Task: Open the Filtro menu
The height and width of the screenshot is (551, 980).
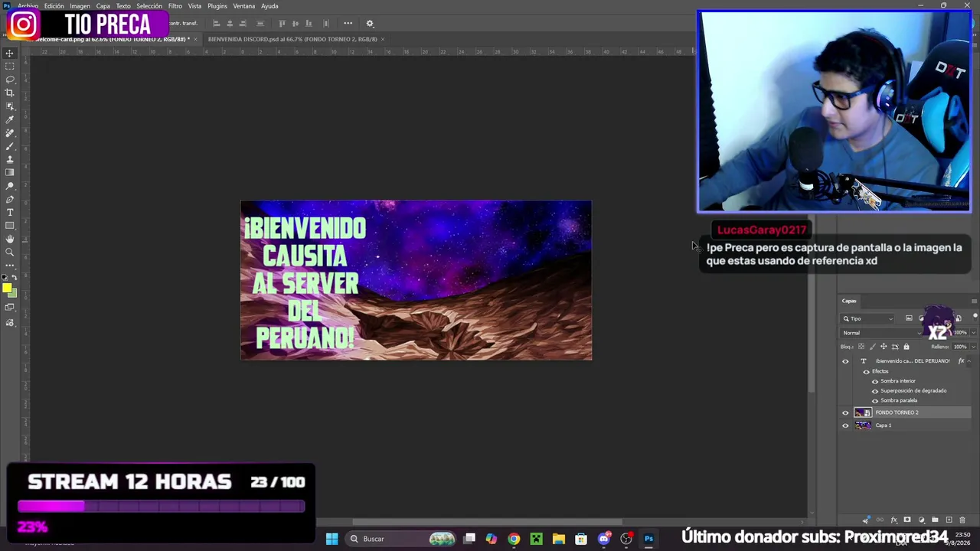Action: coord(175,6)
